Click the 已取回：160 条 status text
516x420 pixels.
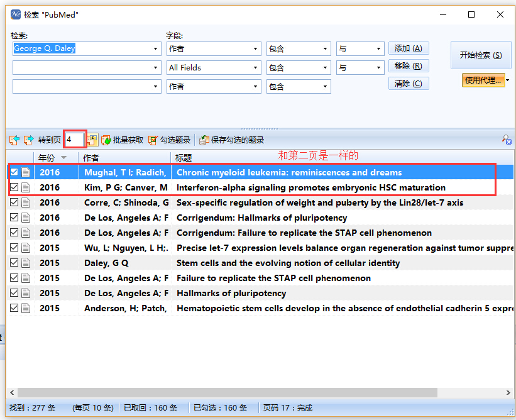pos(150,408)
